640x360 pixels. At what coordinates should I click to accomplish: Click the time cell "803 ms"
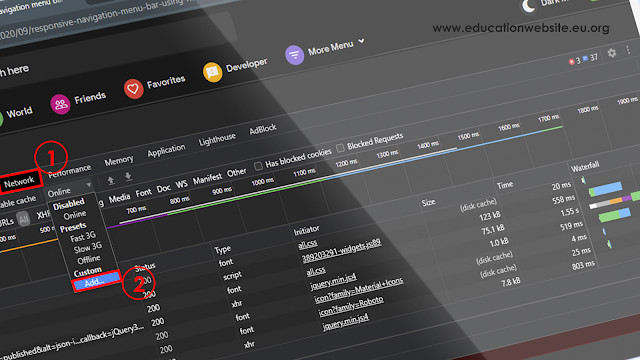click(583, 266)
